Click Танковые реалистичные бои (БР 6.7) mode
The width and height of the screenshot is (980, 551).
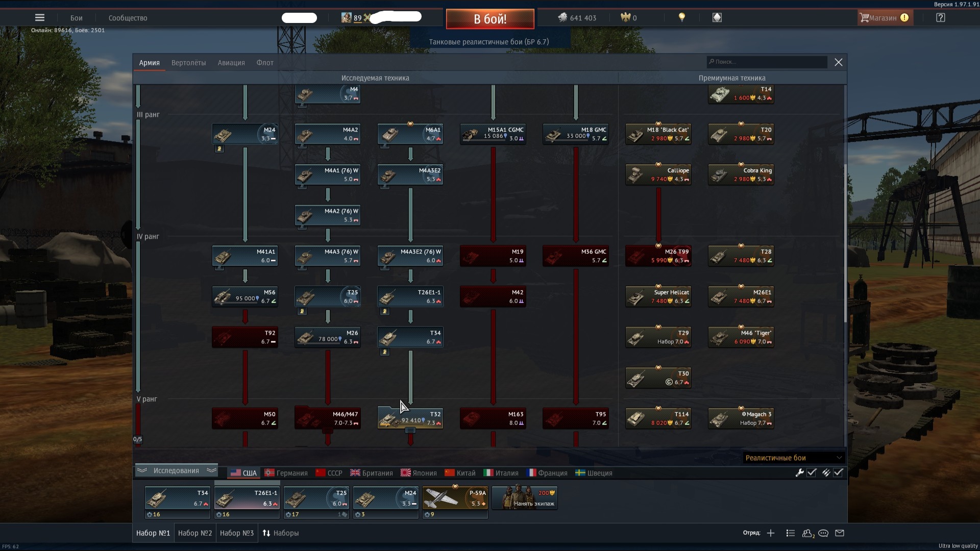(489, 42)
